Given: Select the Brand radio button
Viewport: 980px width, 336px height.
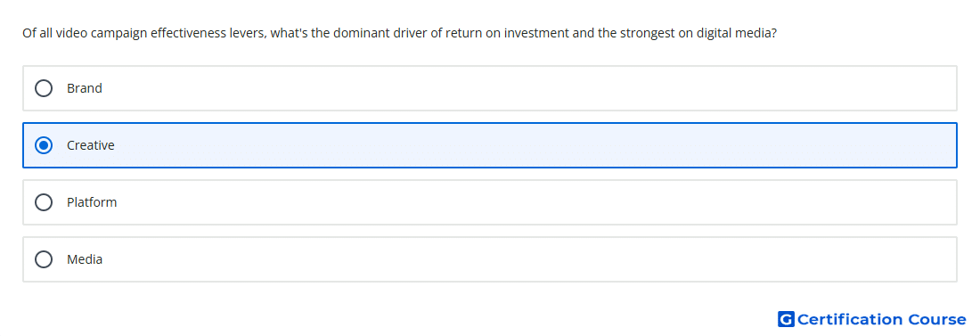Looking at the screenshot, I should click(x=44, y=88).
